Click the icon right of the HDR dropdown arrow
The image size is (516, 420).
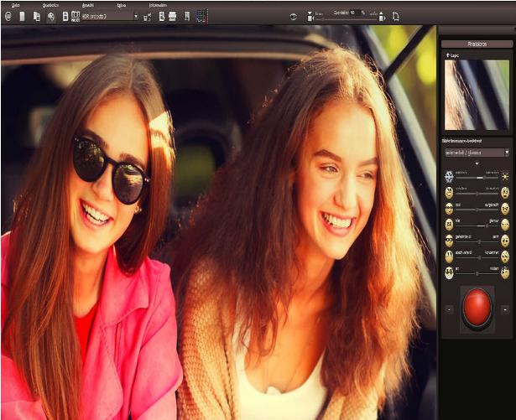[x=148, y=16]
